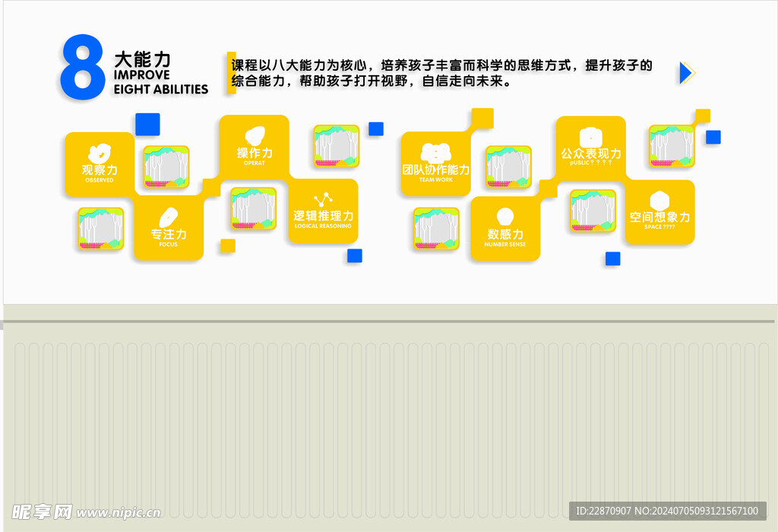The height and width of the screenshot is (532, 778).
Task: Click the blue arrow at top right
Action: 686,72
